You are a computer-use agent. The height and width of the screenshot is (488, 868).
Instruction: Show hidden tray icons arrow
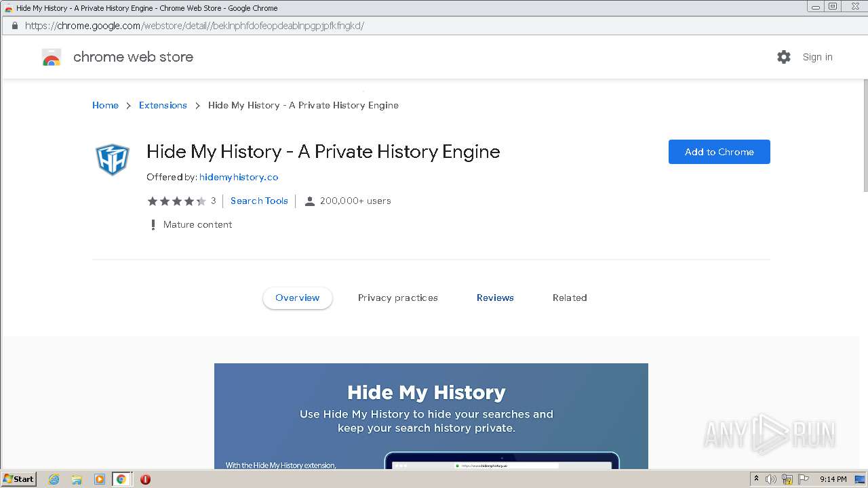756,479
